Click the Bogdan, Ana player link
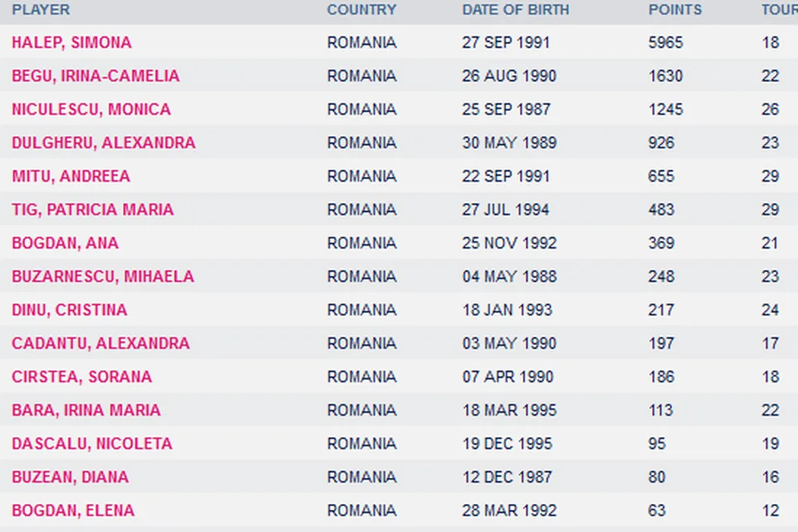 [65, 243]
